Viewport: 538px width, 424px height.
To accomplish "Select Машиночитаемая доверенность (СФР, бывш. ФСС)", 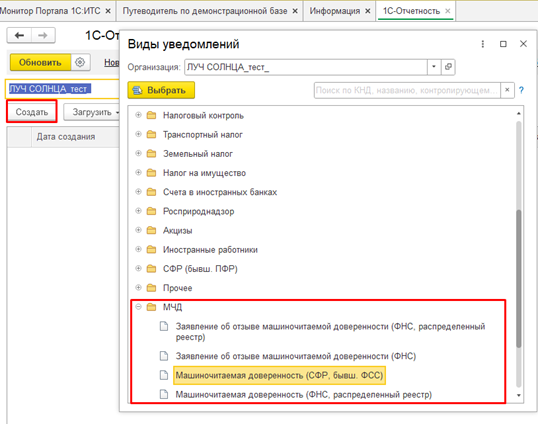I will pos(279,375).
